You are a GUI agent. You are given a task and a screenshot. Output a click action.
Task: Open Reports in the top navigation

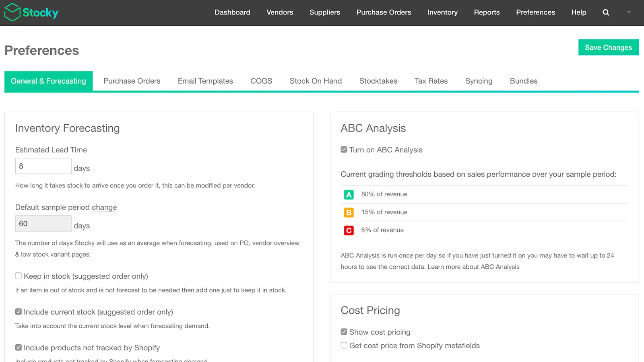tap(487, 12)
